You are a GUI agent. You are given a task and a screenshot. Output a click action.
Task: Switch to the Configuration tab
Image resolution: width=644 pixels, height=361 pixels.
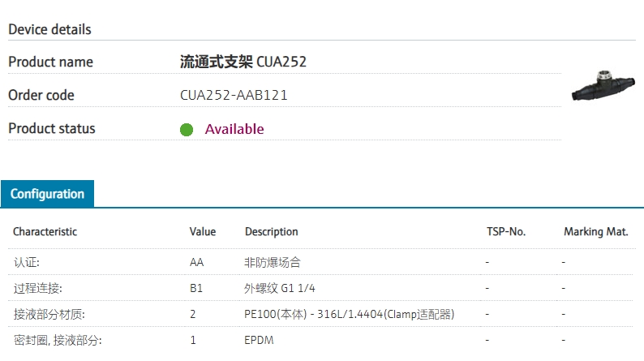tap(47, 194)
